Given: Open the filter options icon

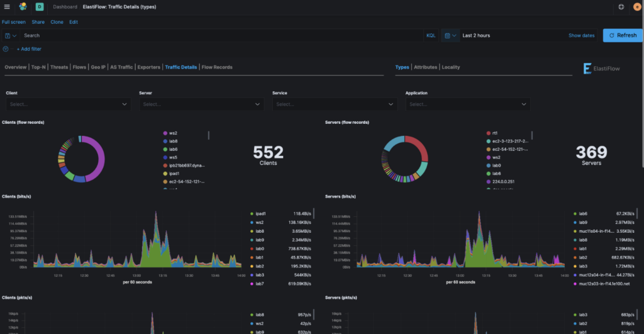Looking at the screenshot, I should (5, 49).
